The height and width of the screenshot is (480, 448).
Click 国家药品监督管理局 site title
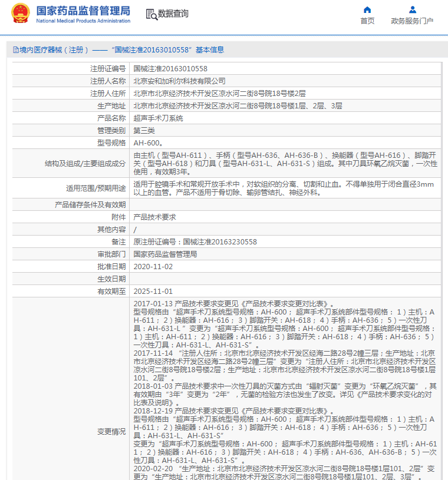[x=83, y=11]
